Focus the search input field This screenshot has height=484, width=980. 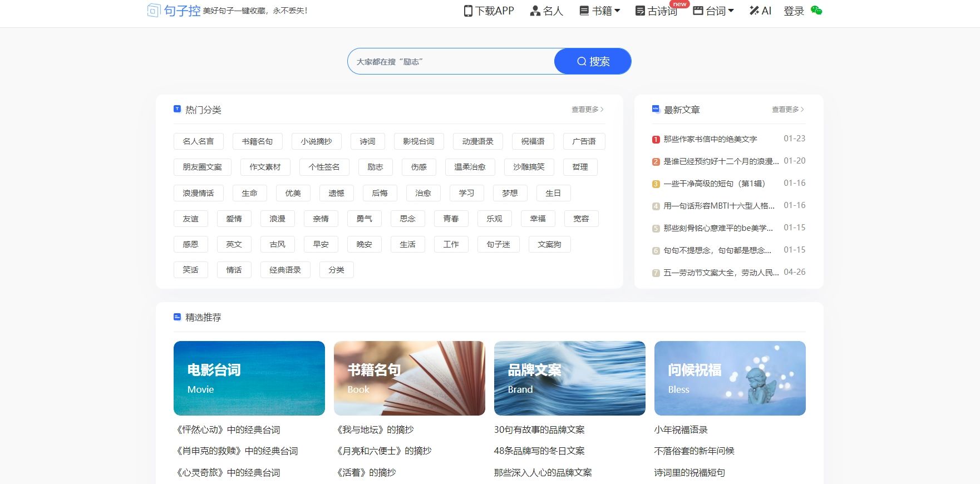(451, 61)
